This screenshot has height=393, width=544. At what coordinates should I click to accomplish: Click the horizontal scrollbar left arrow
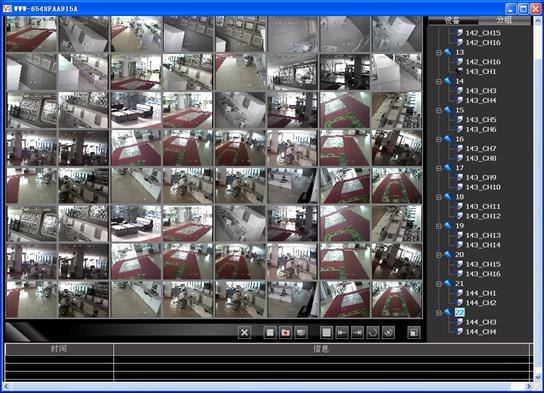(x=6, y=386)
